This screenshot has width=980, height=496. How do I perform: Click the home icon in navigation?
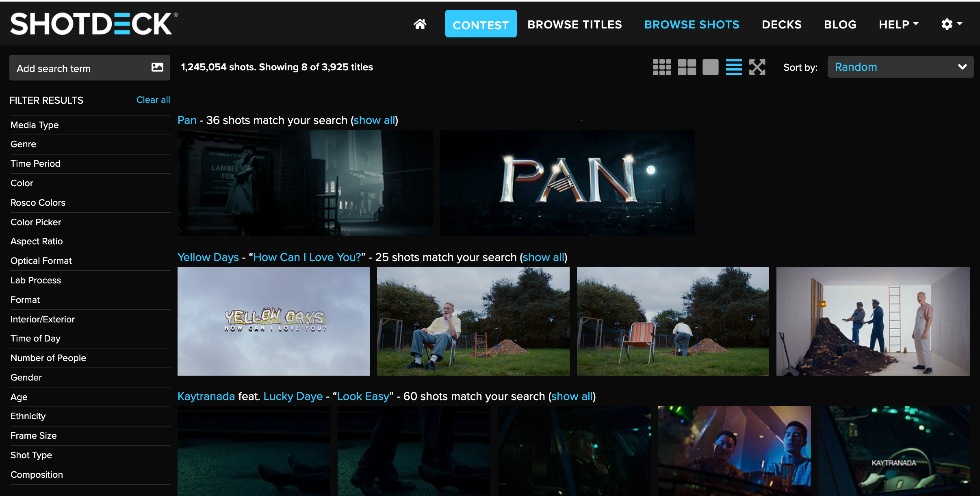click(421, 24)
